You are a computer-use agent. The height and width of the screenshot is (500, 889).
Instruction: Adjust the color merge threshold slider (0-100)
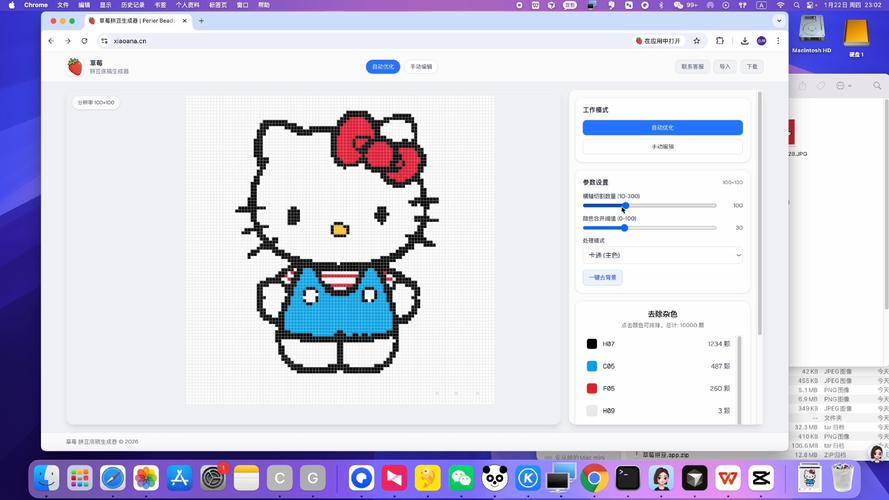(x=650, y=227)
